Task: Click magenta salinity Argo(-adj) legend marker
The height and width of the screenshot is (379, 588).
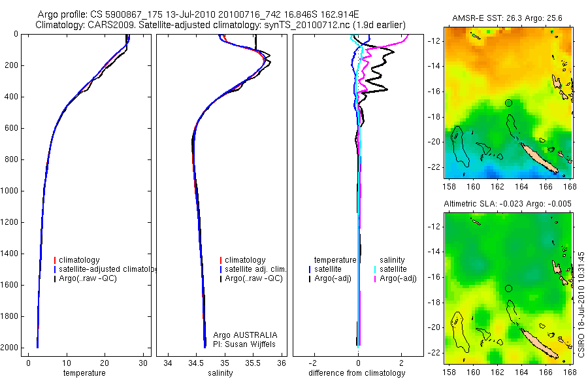Action: (375, 279)
